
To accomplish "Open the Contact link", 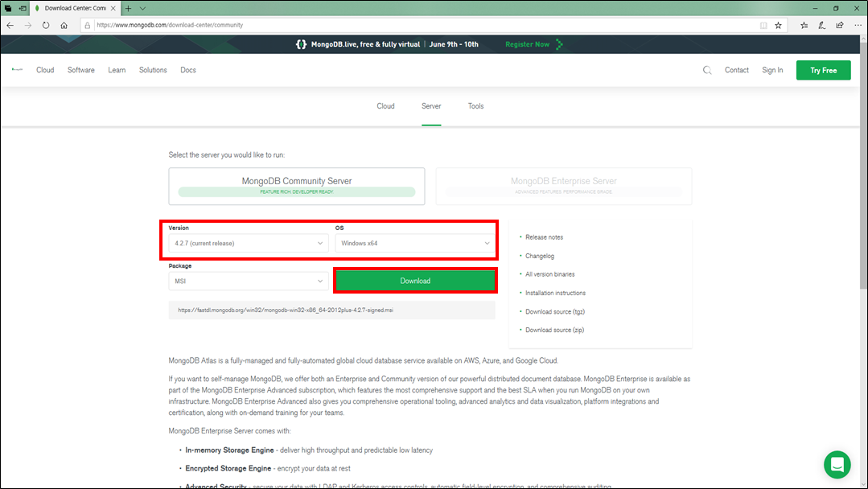I will 737,70.
